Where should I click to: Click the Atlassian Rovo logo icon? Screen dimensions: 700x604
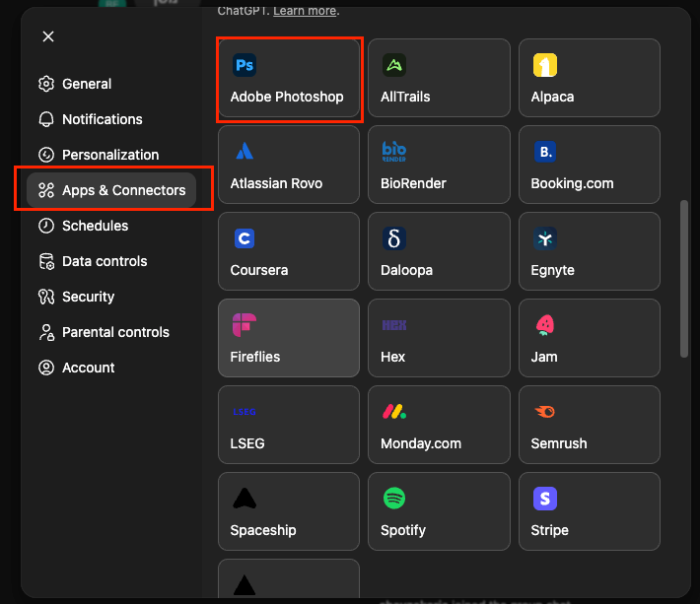pos(245,151)
